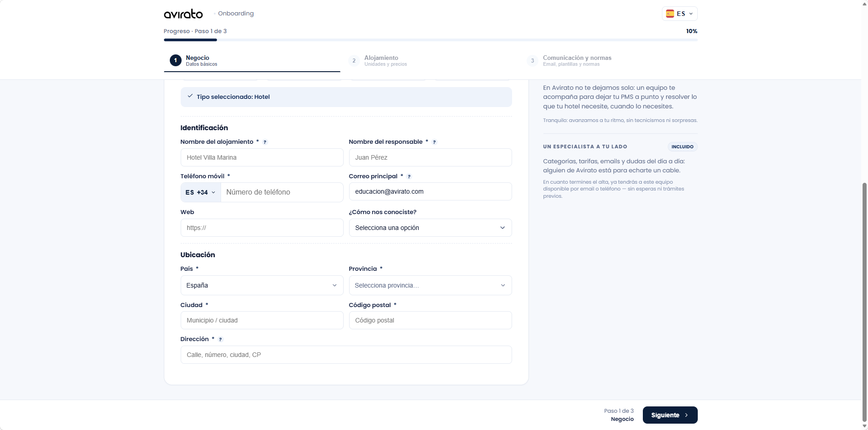Focus the Web https:// input field
The image size is (868, 430).
(262, 228)
